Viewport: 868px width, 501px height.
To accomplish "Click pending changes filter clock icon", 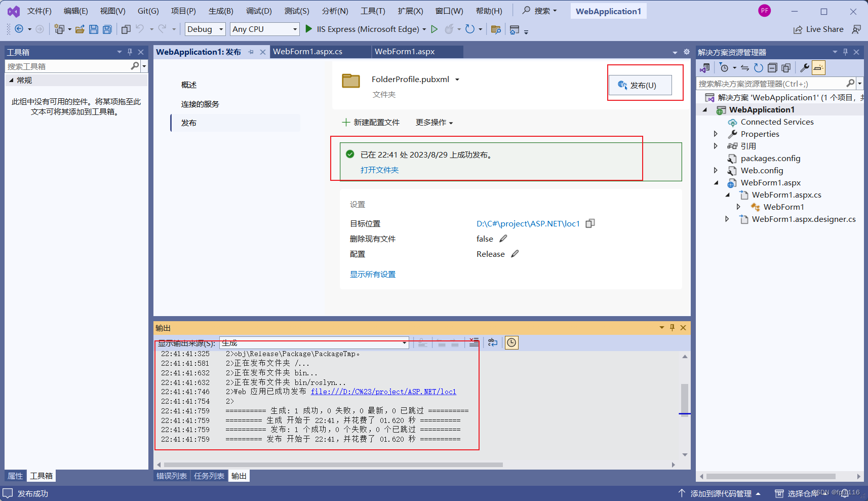I will pyautogui.click(x=724, y=68).
